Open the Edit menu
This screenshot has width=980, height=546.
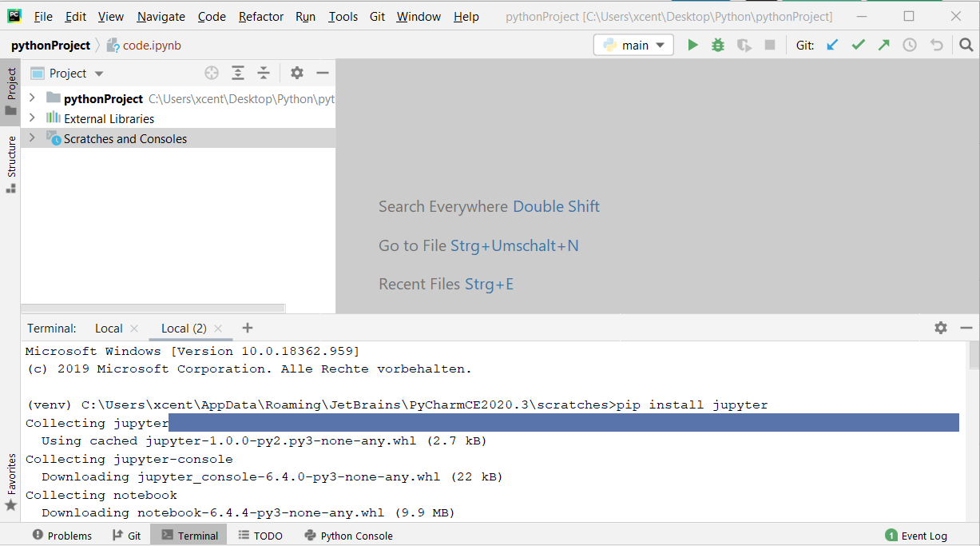[x=76, y=17]
